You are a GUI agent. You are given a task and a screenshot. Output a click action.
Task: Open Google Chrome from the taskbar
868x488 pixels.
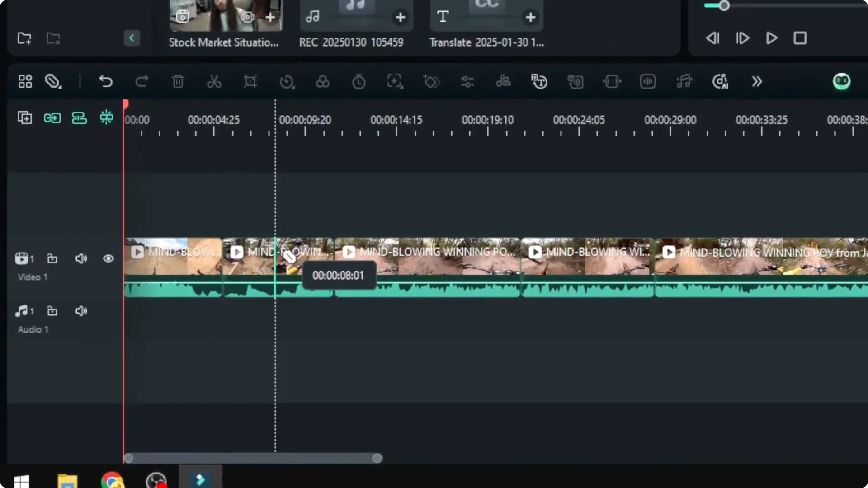(x=113, y=481)
